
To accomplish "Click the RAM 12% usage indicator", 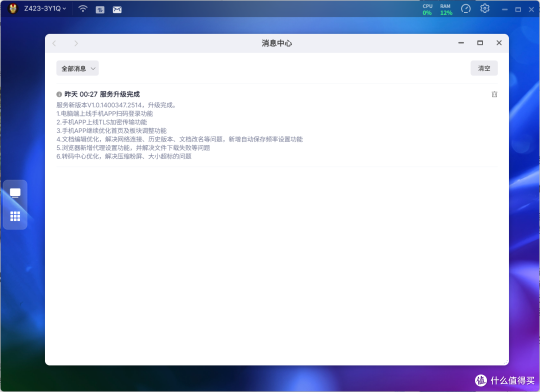I will point(445,8).
